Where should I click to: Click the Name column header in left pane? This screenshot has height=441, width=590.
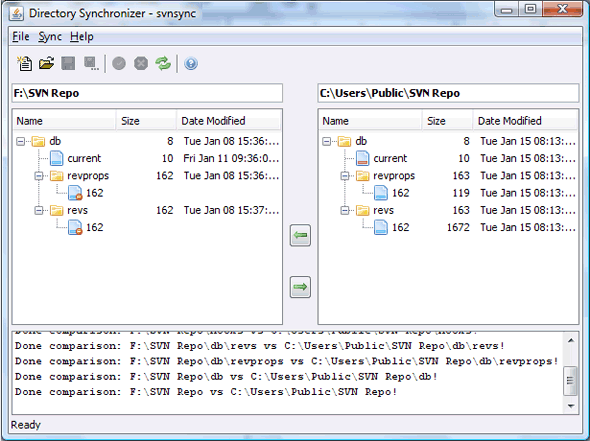coord(64,121)
